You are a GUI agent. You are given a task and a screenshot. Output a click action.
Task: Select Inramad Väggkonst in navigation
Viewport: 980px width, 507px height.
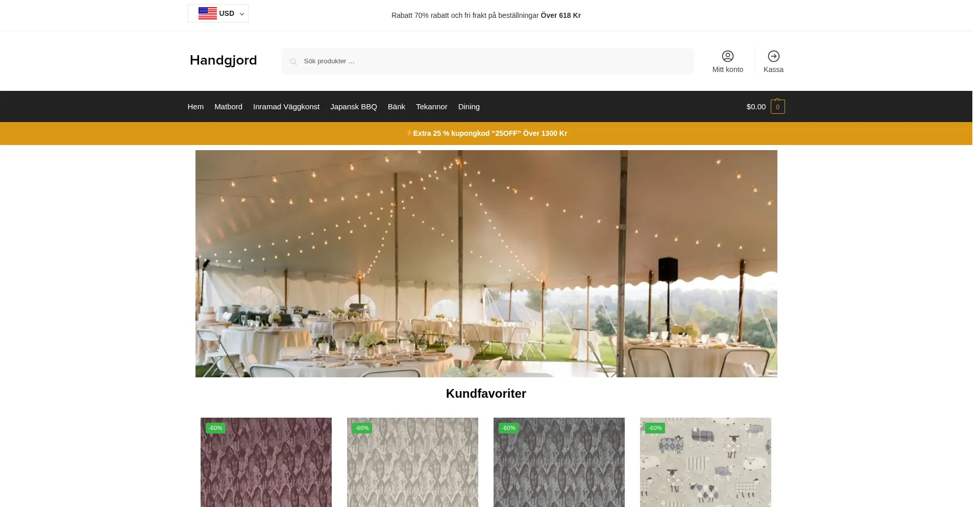[x=286, y=107]
